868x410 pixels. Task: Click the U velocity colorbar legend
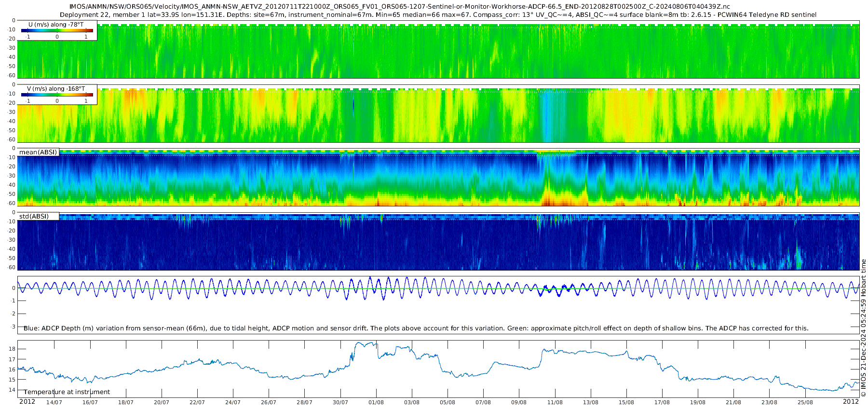click(57, 30)
